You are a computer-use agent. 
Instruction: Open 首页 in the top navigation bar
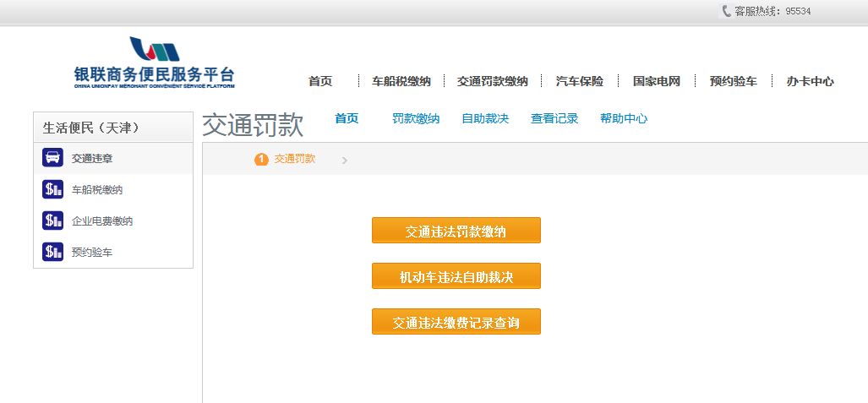(x=320, y=81)
